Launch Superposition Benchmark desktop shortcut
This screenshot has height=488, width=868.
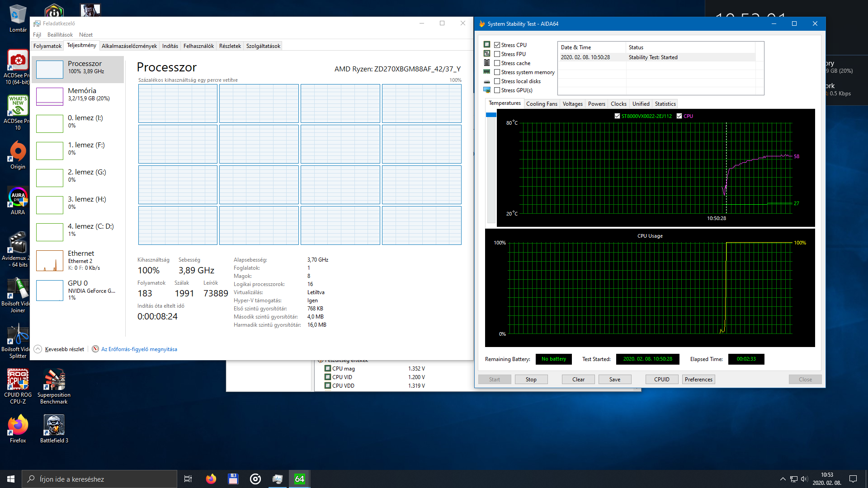pos(54,386)
